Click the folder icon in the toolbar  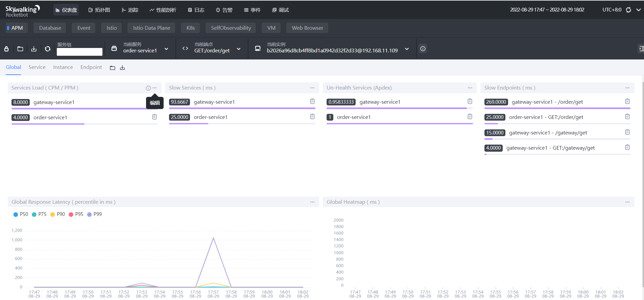(20, 49)
